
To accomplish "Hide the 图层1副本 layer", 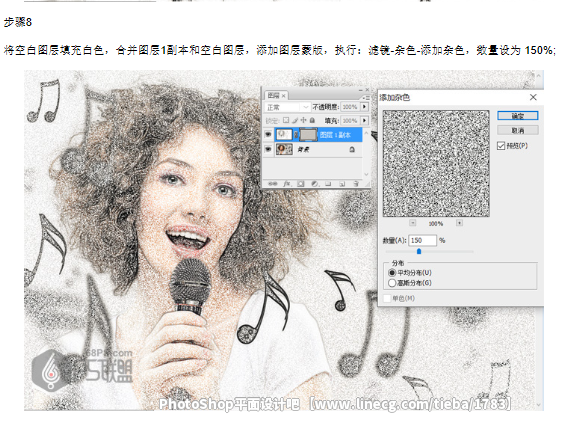I will coord(268,134).
